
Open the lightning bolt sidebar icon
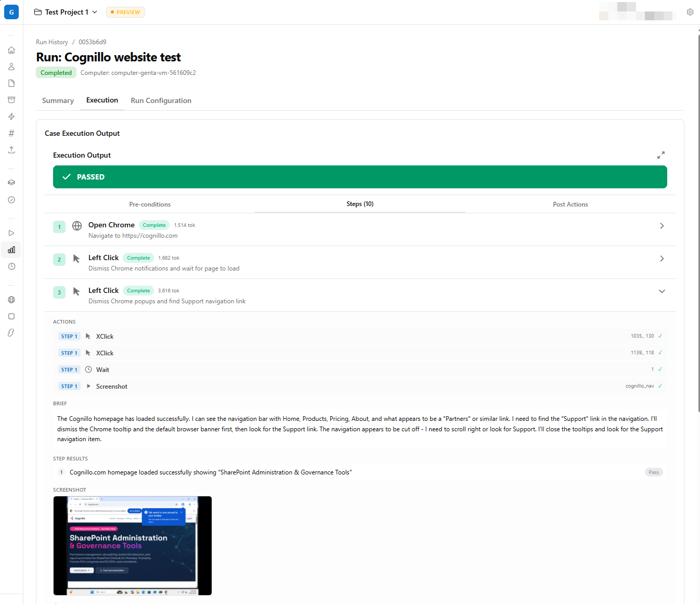tap(11, 117)
